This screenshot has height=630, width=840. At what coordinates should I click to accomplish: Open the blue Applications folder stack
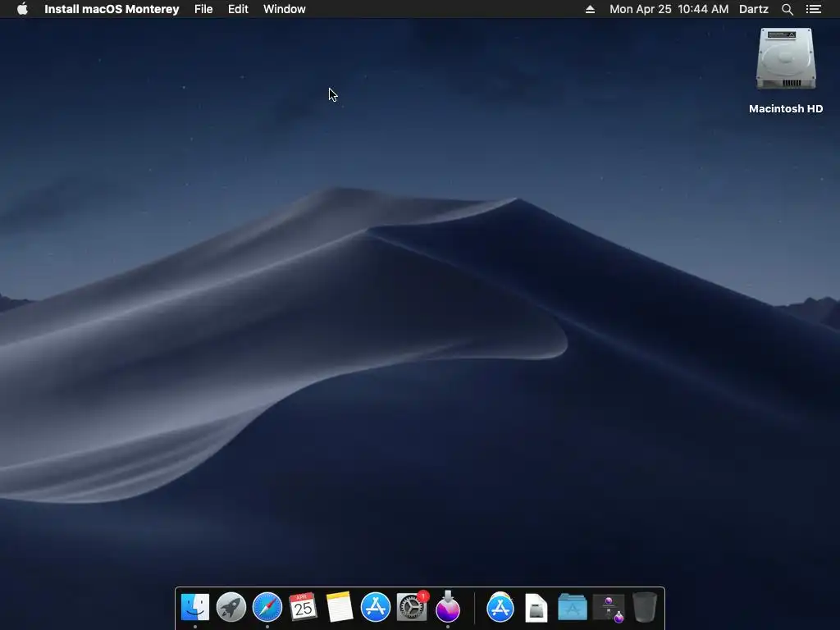(572, 608)
